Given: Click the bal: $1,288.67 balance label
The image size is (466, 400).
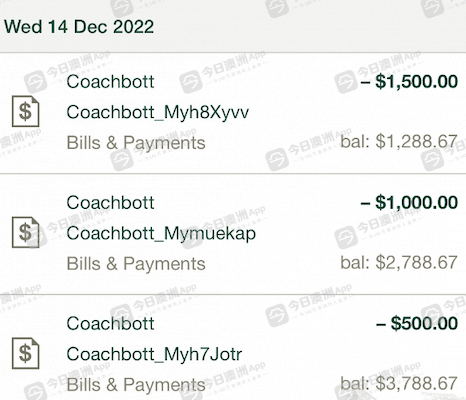Looking at the screenshot, I should click(x=399, y=142).
